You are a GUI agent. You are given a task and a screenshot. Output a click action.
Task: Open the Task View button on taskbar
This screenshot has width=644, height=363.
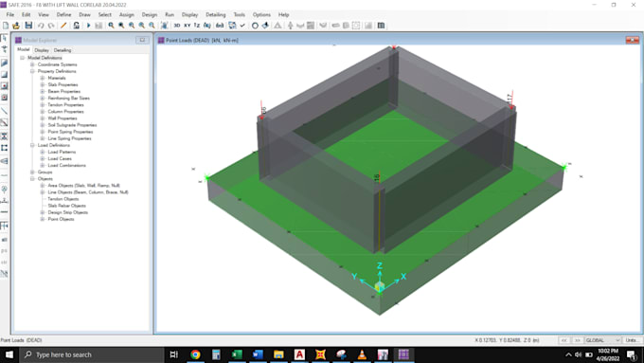173,354
